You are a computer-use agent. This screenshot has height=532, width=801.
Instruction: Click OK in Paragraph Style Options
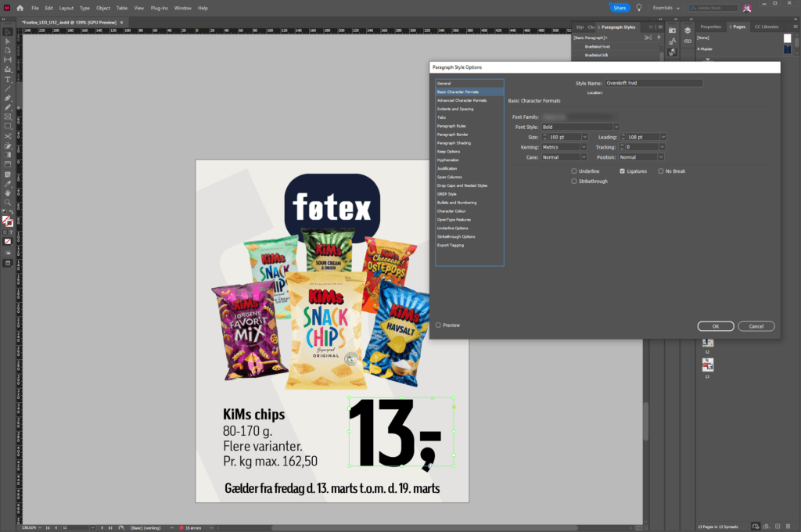click(716, 326)
